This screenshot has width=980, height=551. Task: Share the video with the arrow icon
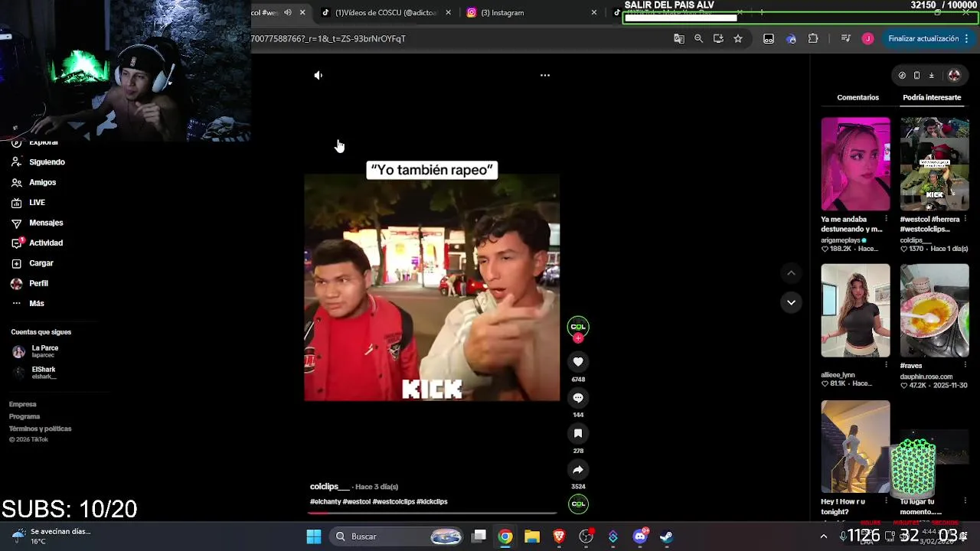pos(578,470)
